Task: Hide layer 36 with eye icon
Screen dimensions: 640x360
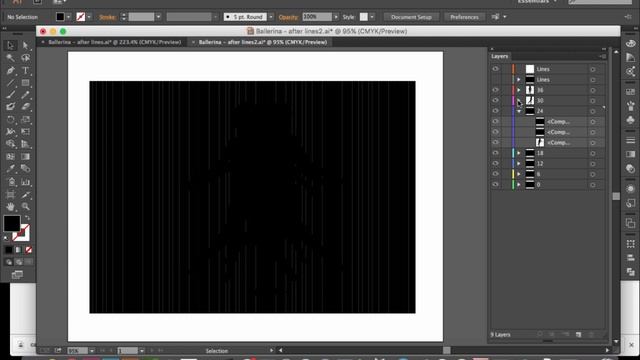Action: (496, 90)
